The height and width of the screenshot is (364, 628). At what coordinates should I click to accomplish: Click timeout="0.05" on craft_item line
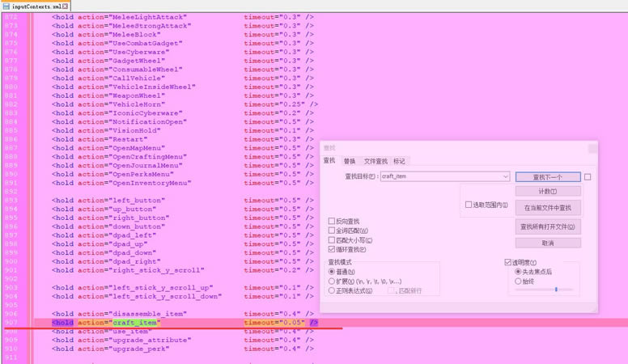tap(274, 323)
